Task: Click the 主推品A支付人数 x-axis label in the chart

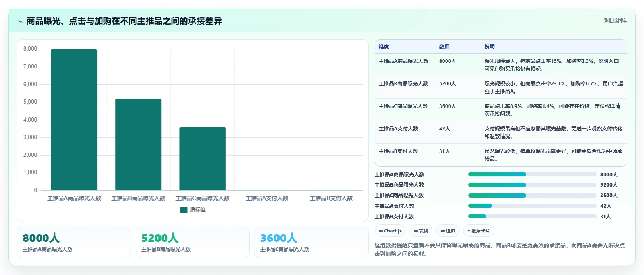Action: [x=267, y=198]
